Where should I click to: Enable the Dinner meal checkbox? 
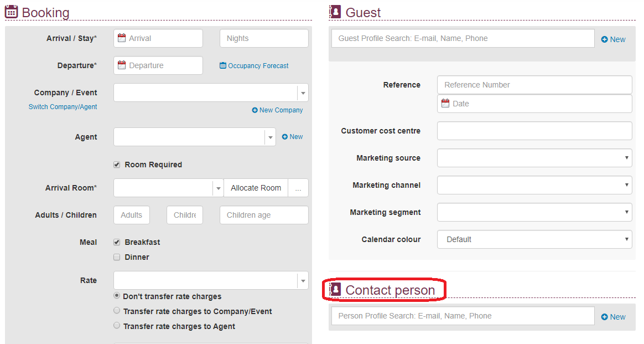pyautogui.click(x=117, y=256)
